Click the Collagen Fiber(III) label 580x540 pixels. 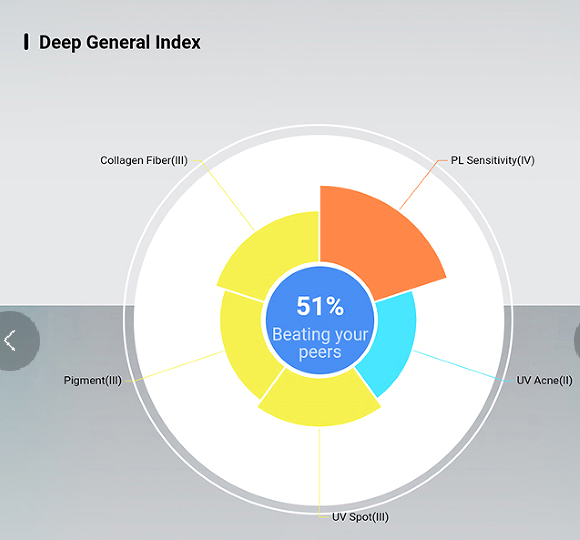[144, 160]
